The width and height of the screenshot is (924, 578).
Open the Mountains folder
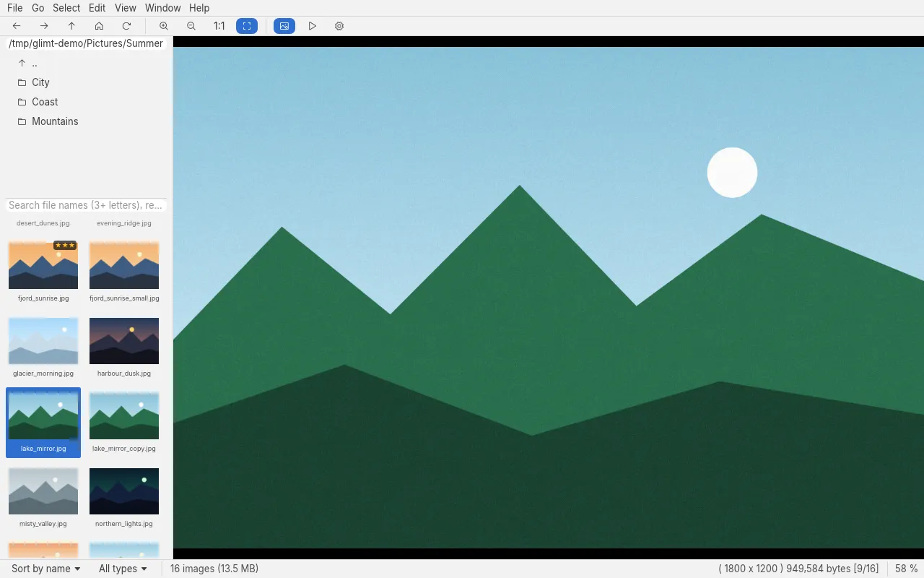click(87, 121)
